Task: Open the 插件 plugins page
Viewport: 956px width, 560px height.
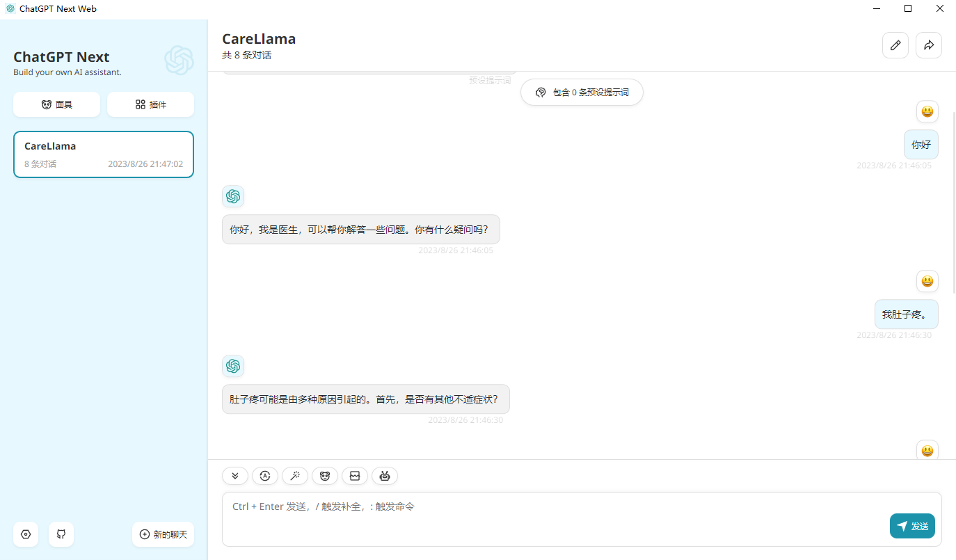Action: point(150,104)
